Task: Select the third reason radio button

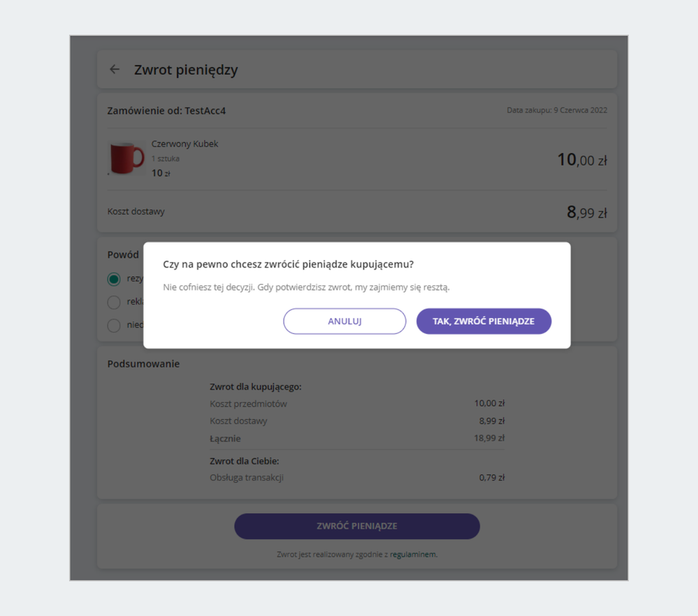Action: [x=114, y=325]
